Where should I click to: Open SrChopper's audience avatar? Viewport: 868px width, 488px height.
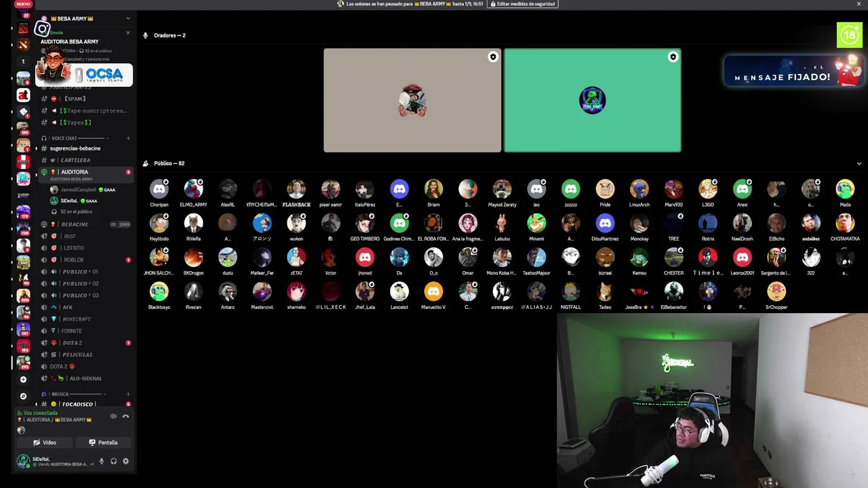[x=776, y=291]
